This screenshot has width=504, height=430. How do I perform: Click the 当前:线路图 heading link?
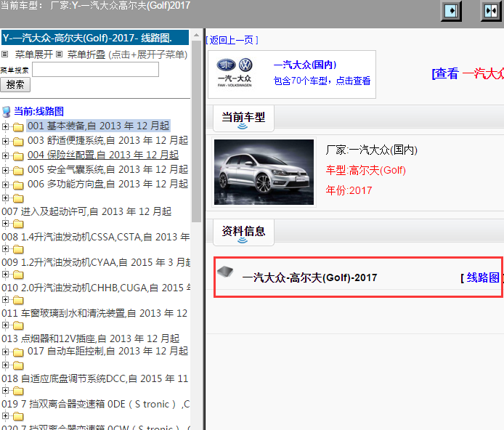coord(39,112)
